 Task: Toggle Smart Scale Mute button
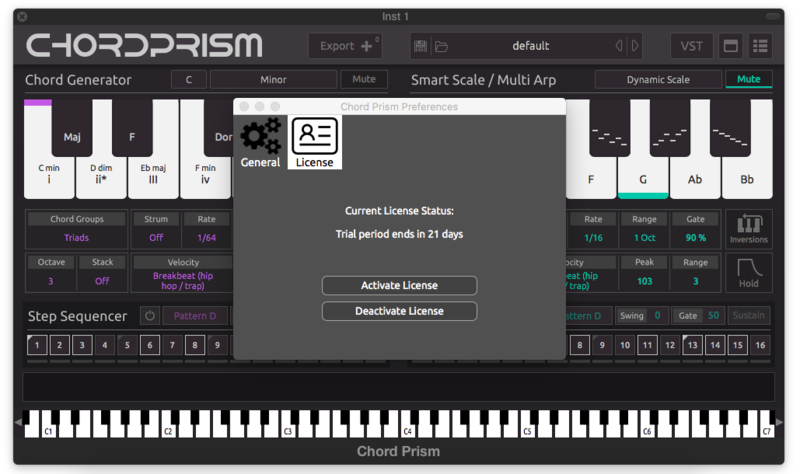click(x=748, y=79)
